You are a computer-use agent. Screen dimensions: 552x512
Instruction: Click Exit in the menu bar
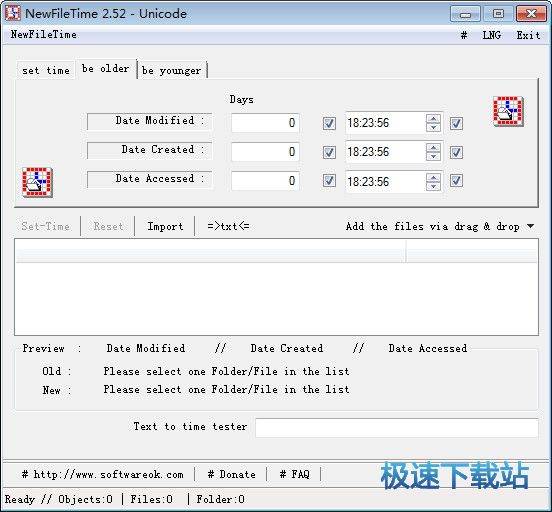528,35
